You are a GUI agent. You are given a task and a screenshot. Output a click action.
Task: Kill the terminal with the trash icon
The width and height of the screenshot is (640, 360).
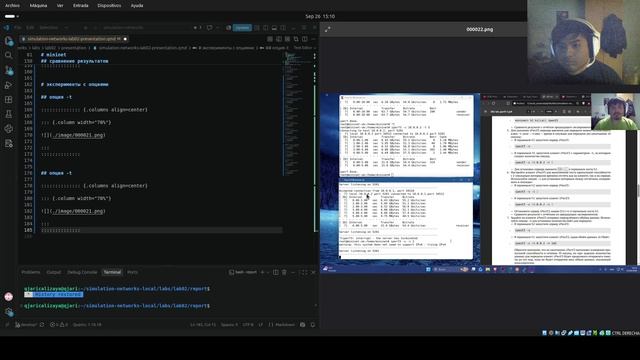tap(284, 272)
